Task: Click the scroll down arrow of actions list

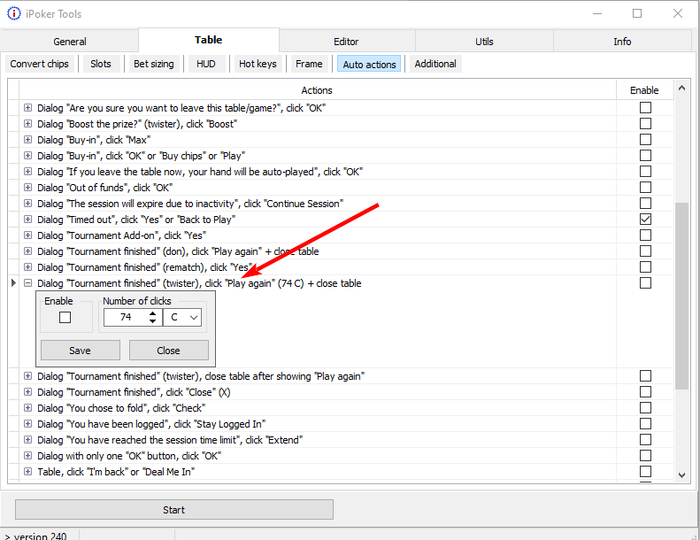Action: [682, 475]
